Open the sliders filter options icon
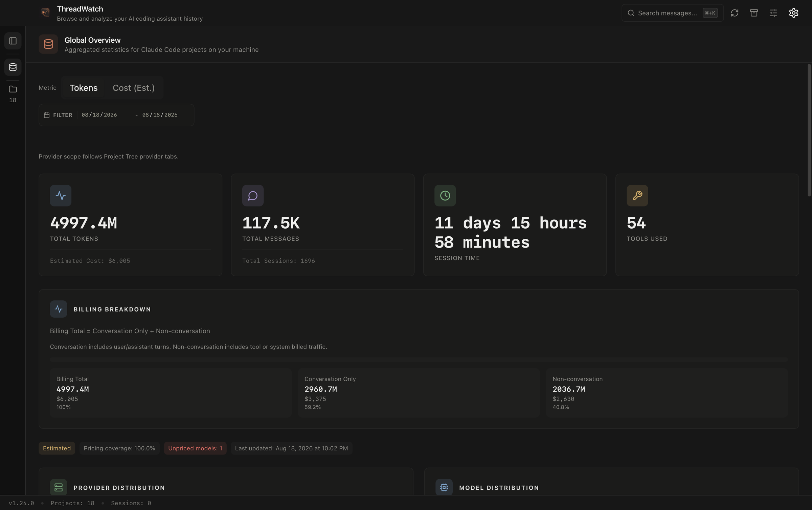This screenshot has width=812, height=510. pyautogui.click(x=773, y=13)
